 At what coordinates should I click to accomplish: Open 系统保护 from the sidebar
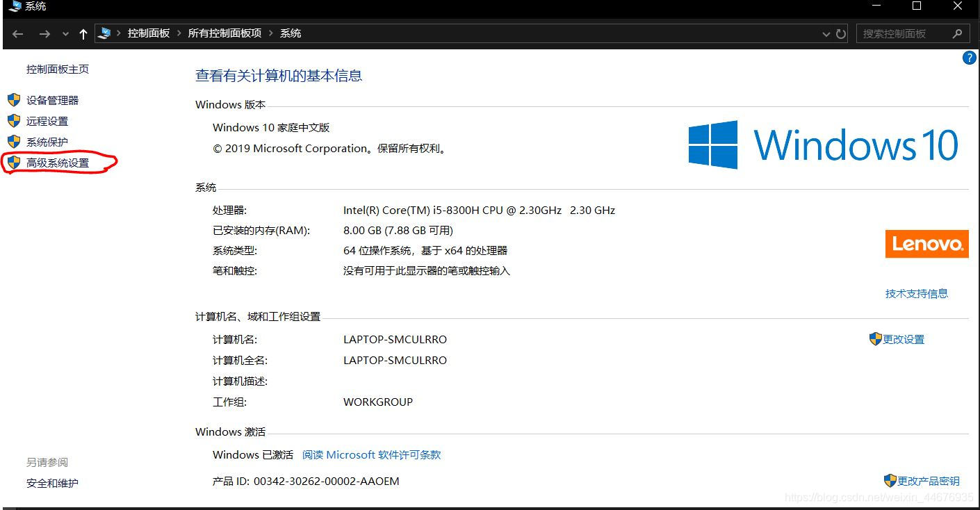[x=47, y=142]
